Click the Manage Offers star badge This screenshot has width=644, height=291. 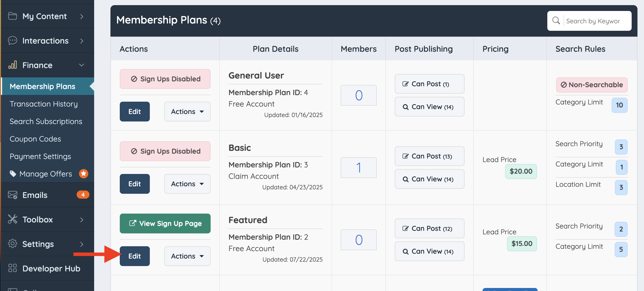click(83, 173)
